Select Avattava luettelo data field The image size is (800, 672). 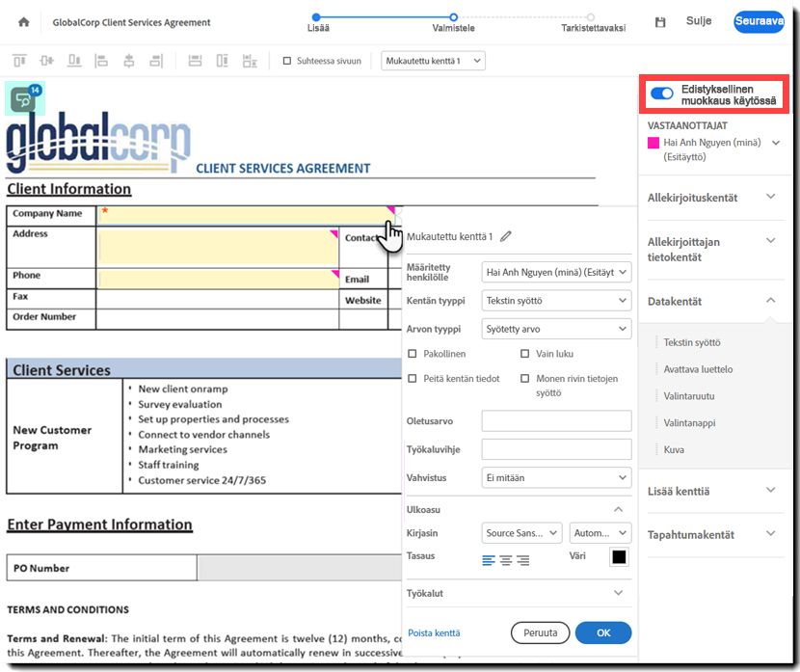pos(698,369)
